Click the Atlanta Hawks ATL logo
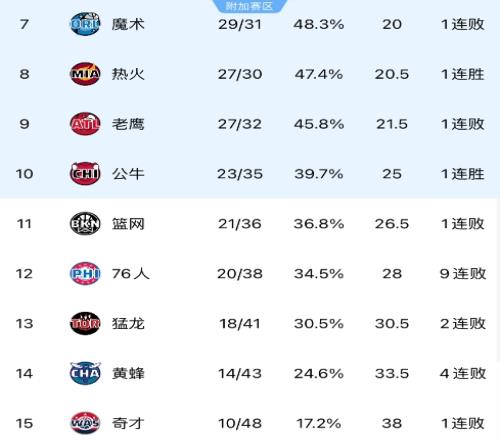The width and height of the screenshot is (500, 440). (x=85, y=124)
